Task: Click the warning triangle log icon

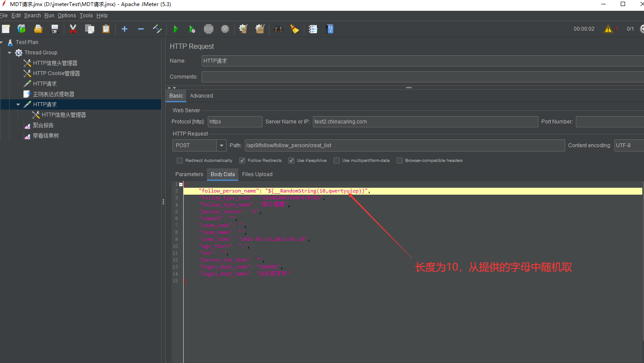Action: (x=608, y=29)
